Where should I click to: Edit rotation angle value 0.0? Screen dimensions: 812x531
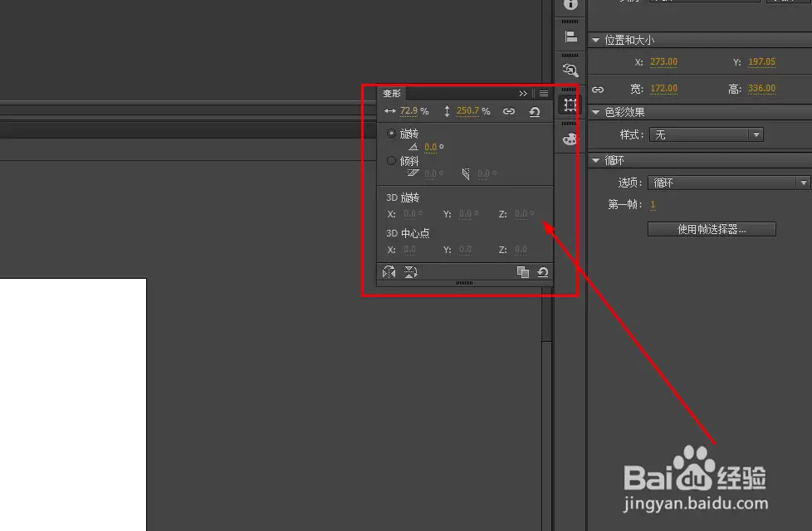click(430, 147)
